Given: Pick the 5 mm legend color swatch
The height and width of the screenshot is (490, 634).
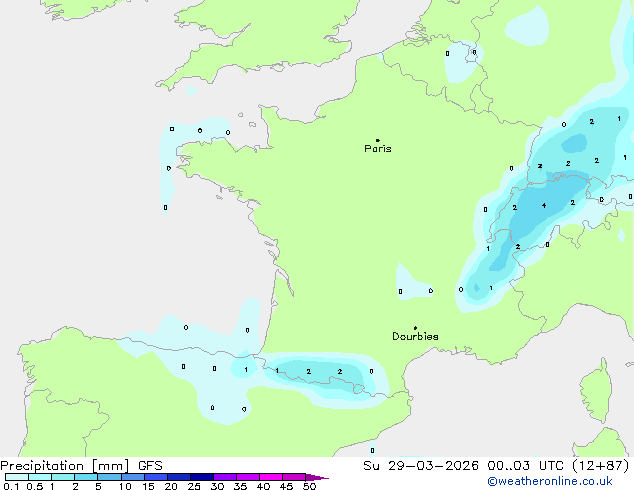Looking at the screenshot, I should 109,477.
